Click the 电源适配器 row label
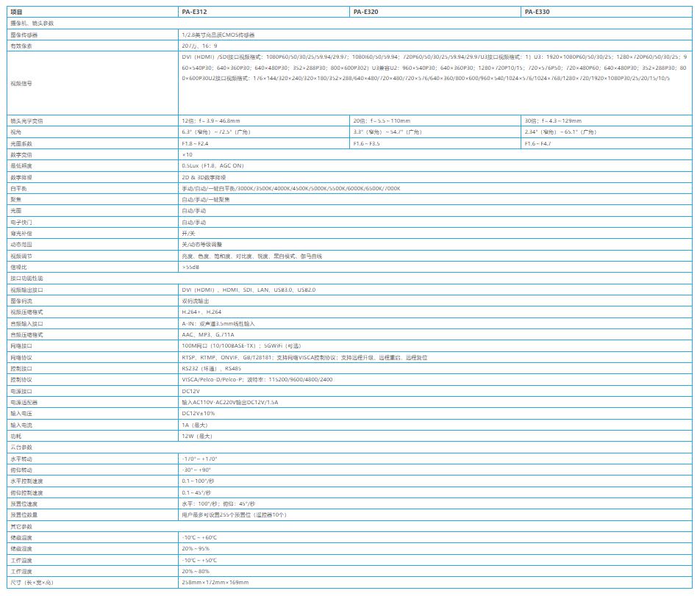 [24, 403]
